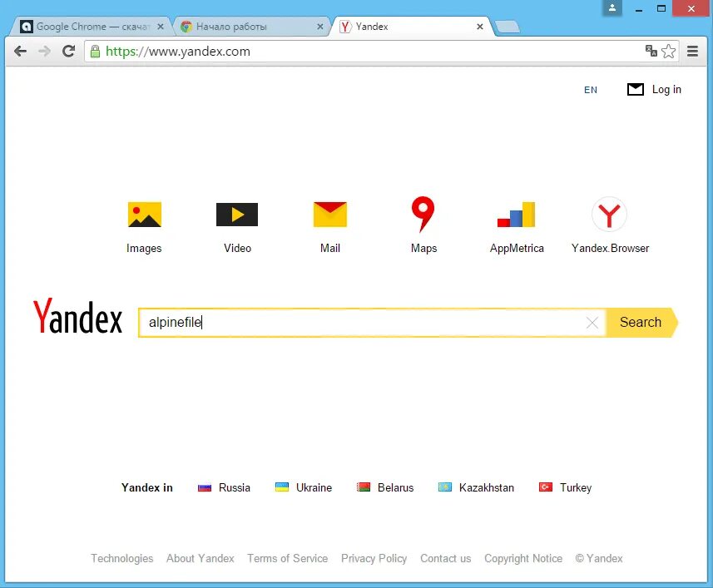
Task: Clear the search box with the X icon
Action: pyautogui.click(x=592, y=323)
